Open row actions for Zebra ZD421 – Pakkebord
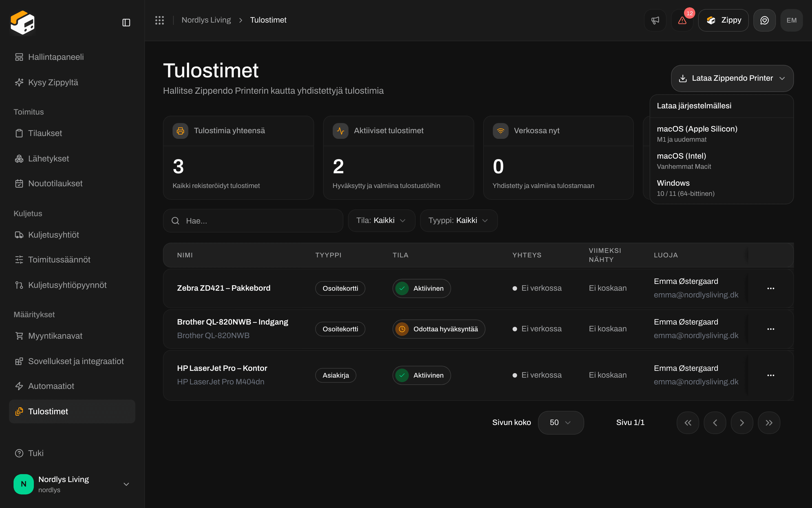 [771, 288]
